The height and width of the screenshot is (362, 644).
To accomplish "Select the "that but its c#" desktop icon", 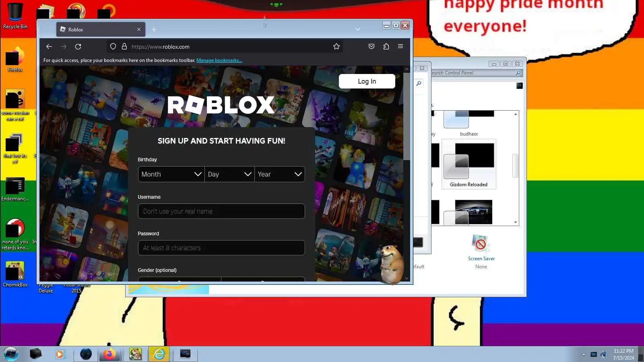I will point(15,149).
